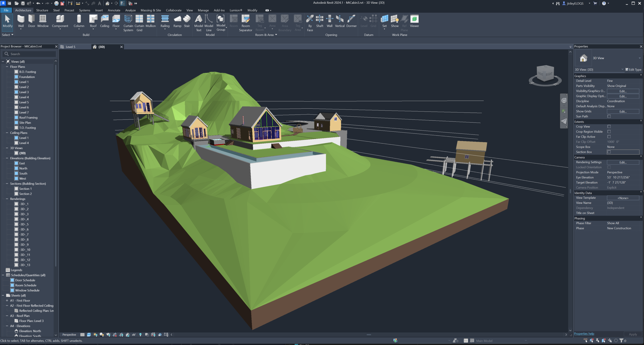Click Edit for Visibility/Graphics Overrides

click(623, 91)
